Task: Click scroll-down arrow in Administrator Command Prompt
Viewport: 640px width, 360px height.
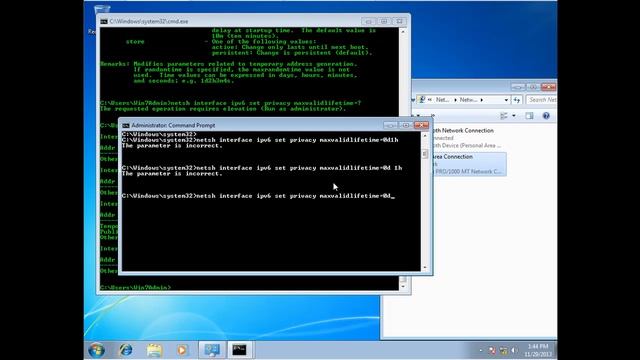Action: coord(425,267)
